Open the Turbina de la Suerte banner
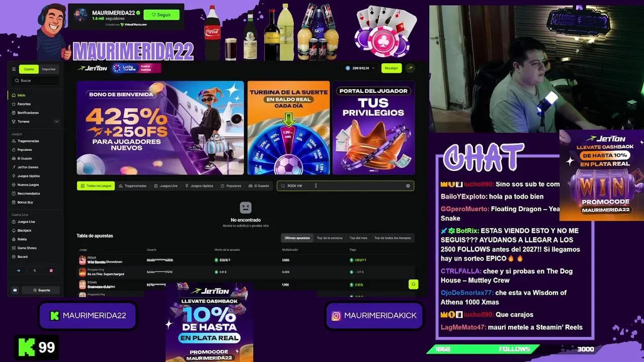 pos(288,128)
